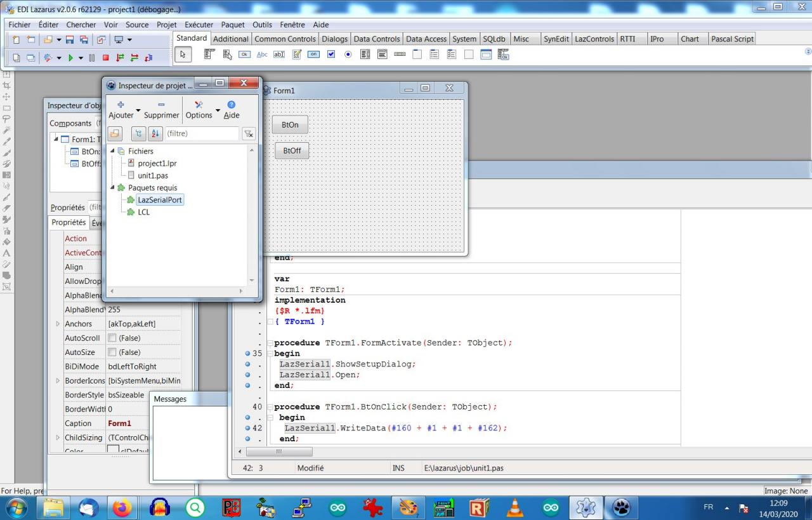The width and height of the screenshot is (812, 520).
Task: Click the View Units toolbar icon
Action: point(16,58)
